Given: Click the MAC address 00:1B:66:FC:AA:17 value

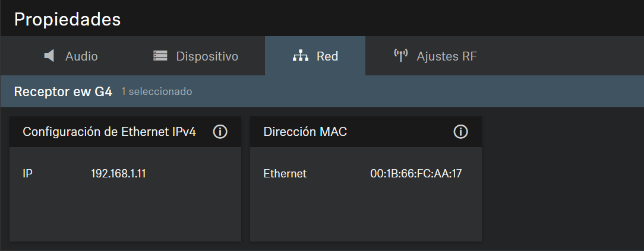Looking at the screenshot, I should click(x=416, y=174).
